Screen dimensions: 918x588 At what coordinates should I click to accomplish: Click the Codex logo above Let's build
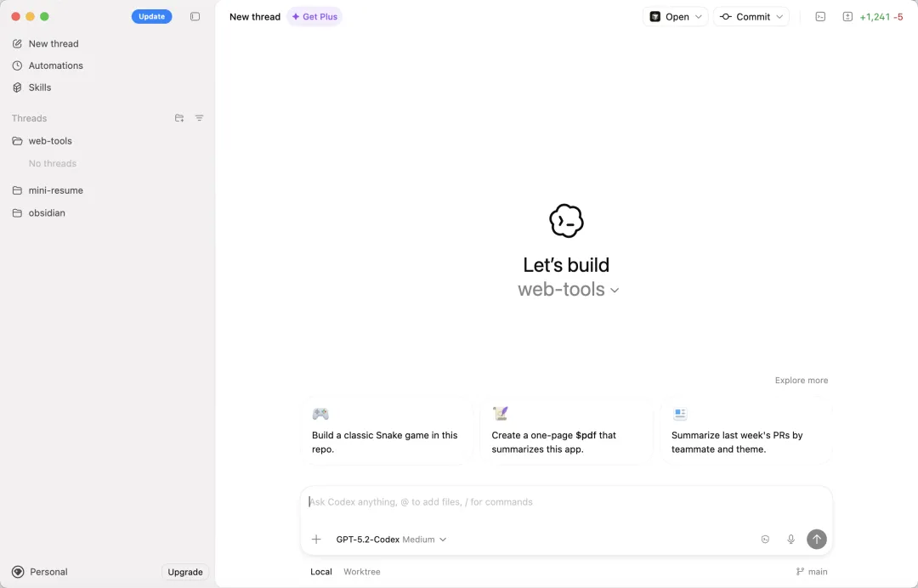[566, 221]
